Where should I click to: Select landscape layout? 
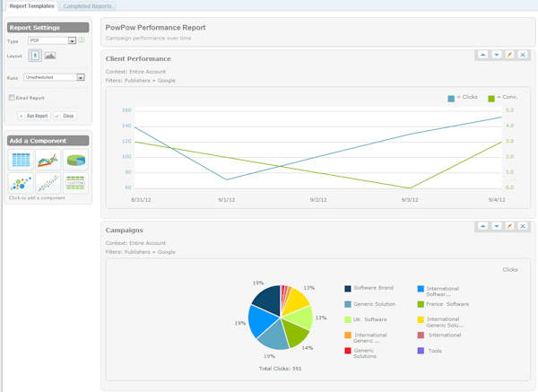tap(49, 56)
